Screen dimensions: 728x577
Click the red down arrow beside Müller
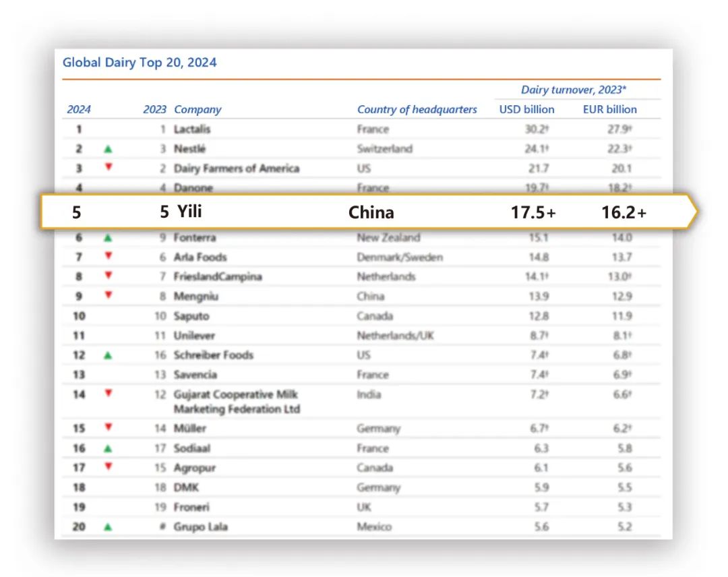108,427
